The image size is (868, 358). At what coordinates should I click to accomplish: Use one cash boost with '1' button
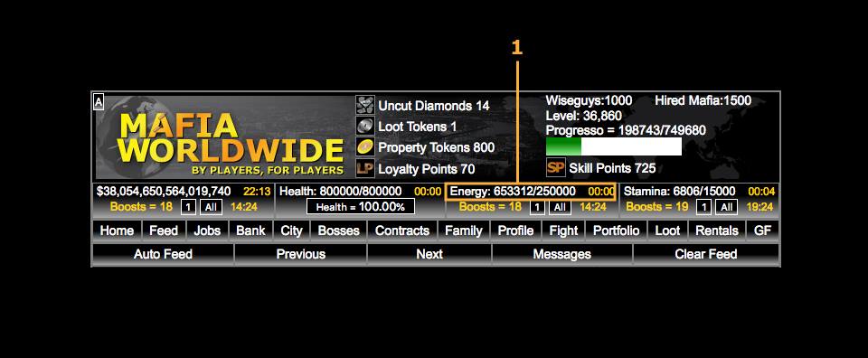[x=188, y=208]
